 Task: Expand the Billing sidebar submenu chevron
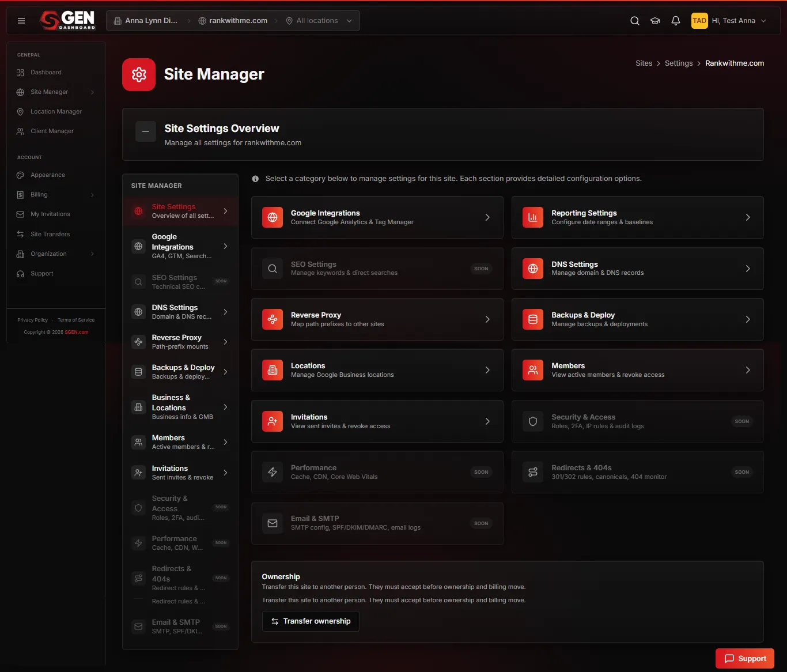click(x=92, y=195)
